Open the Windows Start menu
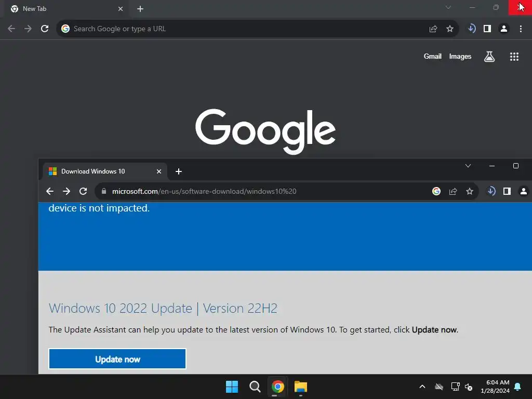 232,387
